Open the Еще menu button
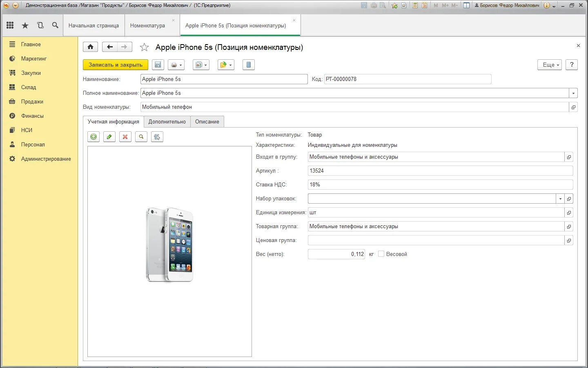Viewport: 588px width, 368px height. coord(550,65)
